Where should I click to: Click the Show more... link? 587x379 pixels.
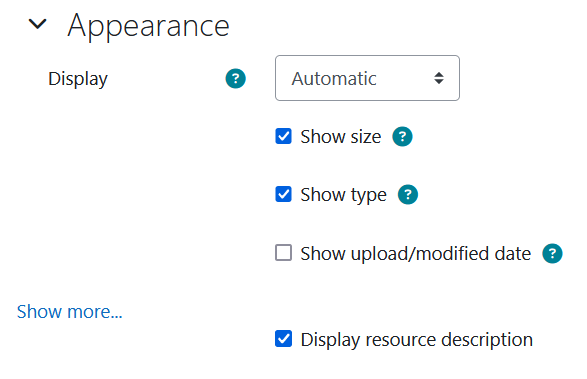[70, 312]
